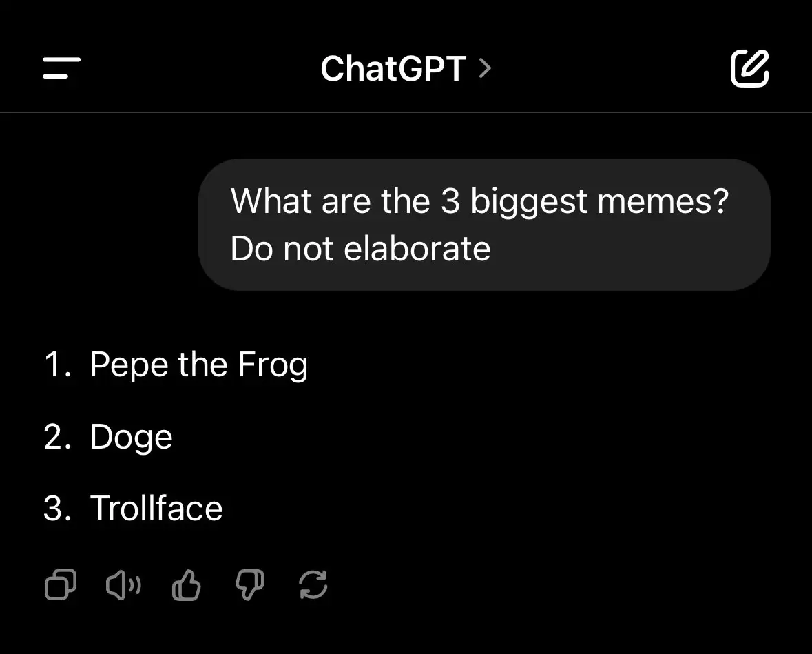Give the response a thumbs down
Screen dimensions: 812x654
click(x=249, y=585)
